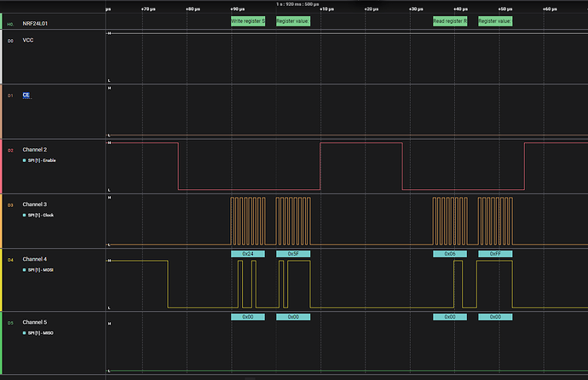Click the H0 analyzer row identifier
This screenshot has height=380, width=588.
pos(10,25)
